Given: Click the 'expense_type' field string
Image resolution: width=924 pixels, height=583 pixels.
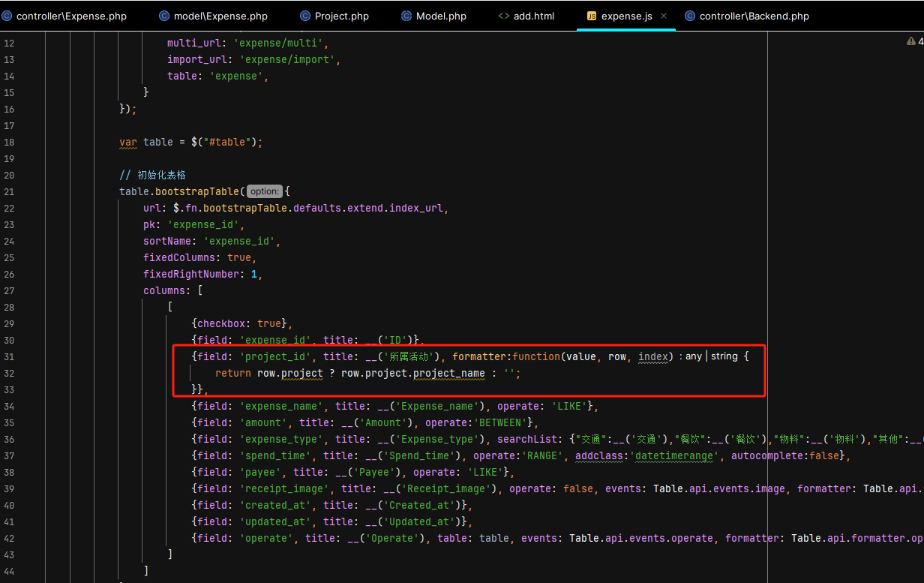Looking at the screenshot, I should coord(281,439).
